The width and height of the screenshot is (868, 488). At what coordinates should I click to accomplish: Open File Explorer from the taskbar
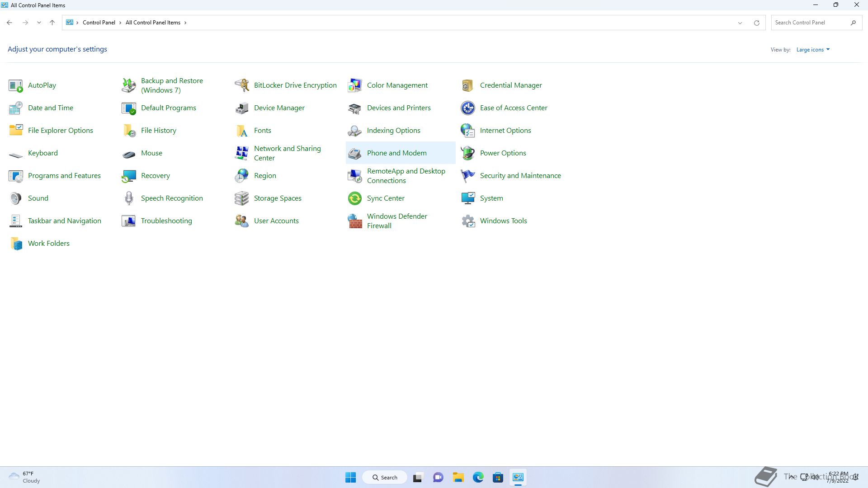458,478
